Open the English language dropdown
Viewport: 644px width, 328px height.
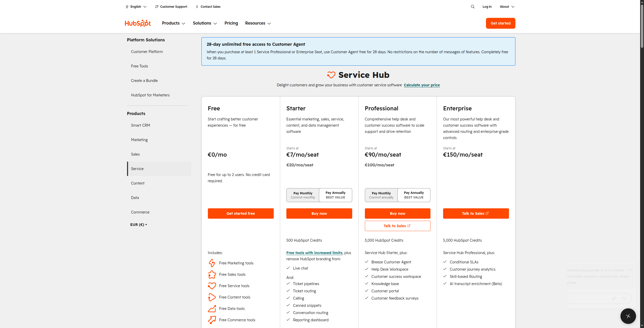point(136,7)
